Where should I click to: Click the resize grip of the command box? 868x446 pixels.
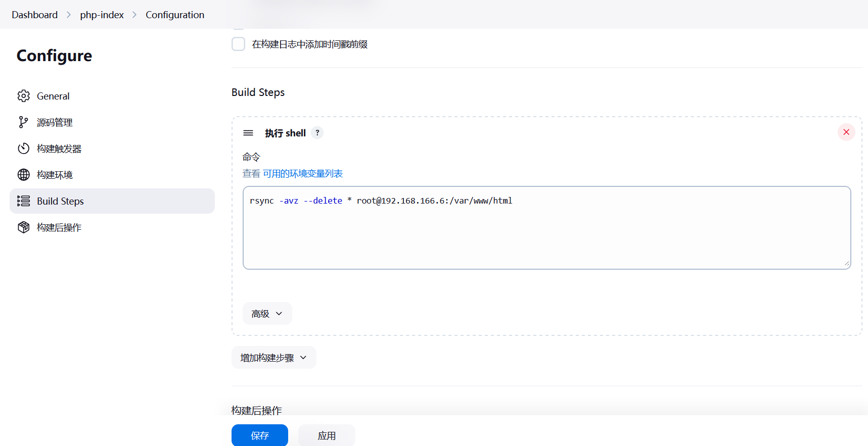(x=846, y=264)
